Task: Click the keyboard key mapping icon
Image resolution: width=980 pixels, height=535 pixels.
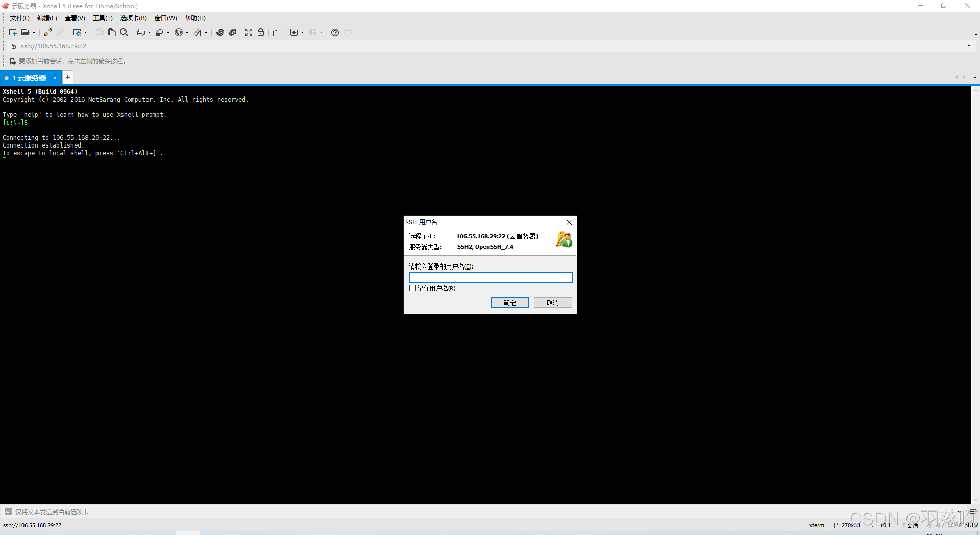Action: 277,32
